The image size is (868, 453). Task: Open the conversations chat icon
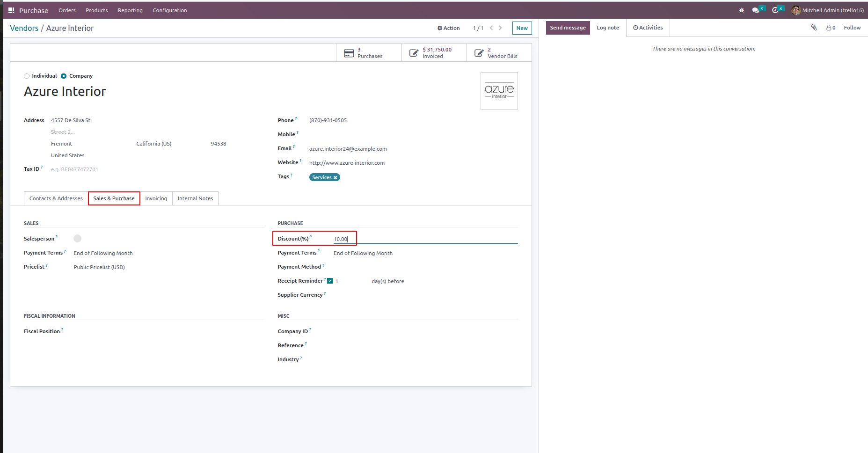(x=756, y=10)
